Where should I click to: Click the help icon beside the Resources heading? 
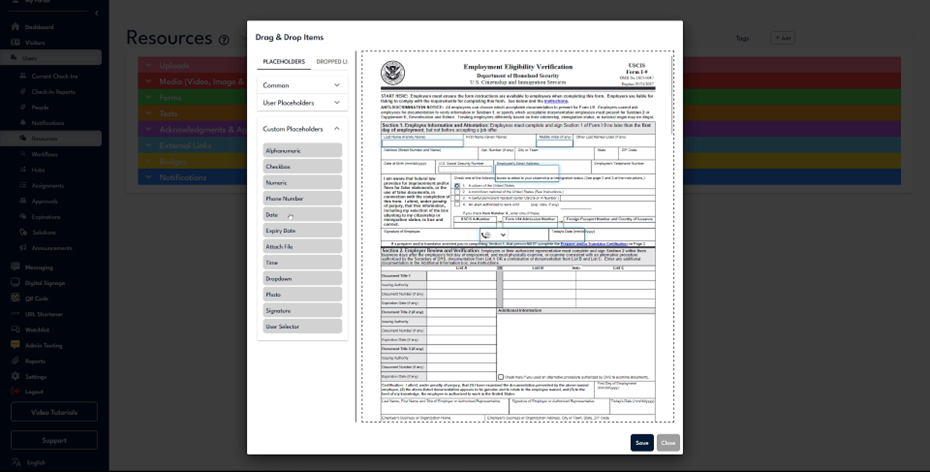point(224,40)
